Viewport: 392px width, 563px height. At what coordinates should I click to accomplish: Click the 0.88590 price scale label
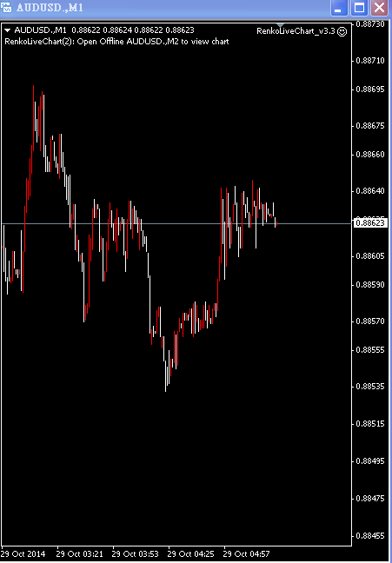point(370,285)
